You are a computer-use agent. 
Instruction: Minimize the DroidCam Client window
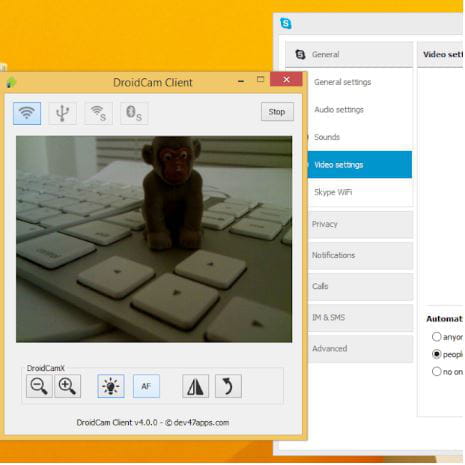click(x=241, y=81)
